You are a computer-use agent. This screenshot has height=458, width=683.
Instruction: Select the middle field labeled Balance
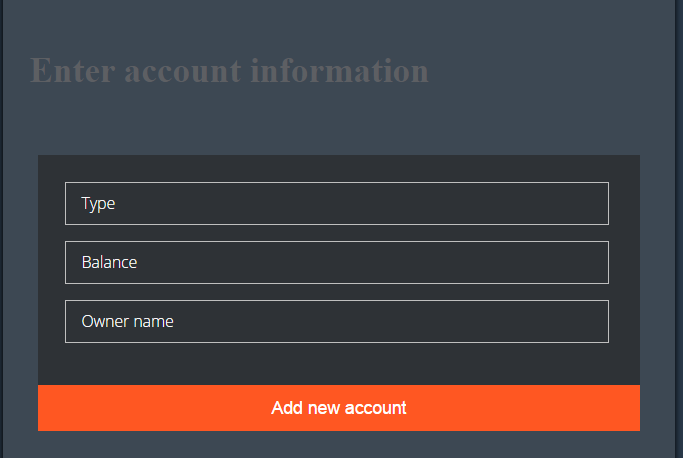click(x=336, y=262)
